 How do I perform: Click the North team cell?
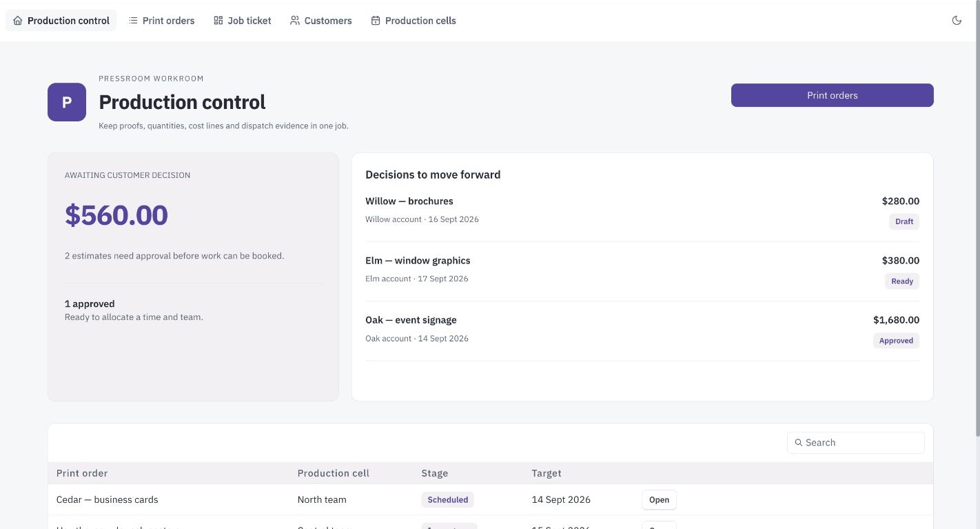coord(322,499)
